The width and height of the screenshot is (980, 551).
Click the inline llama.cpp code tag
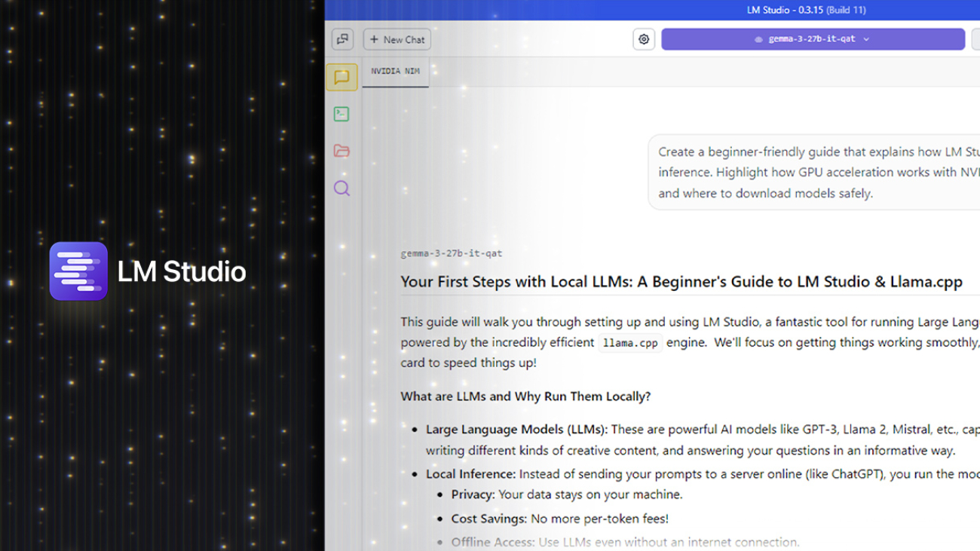tap(630, 343)
